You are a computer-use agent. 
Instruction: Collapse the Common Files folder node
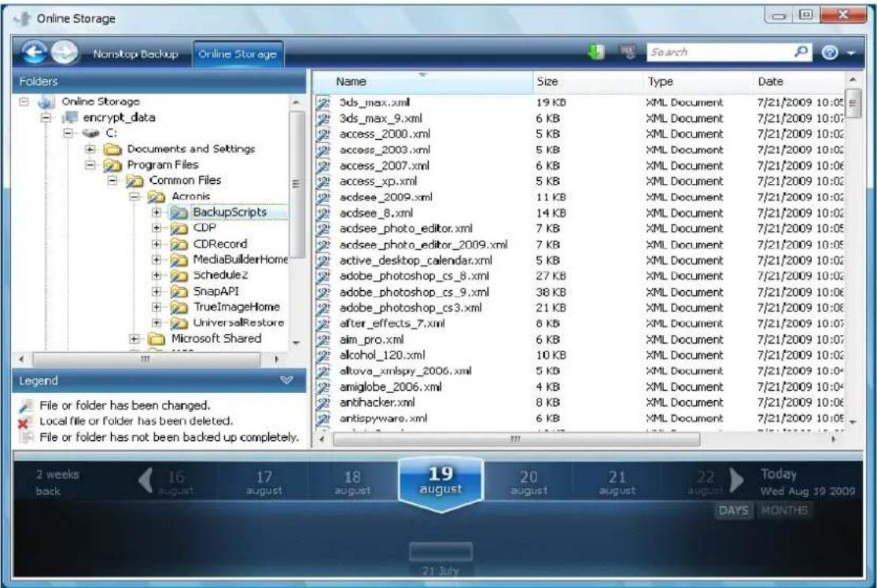tap(112, 181)
